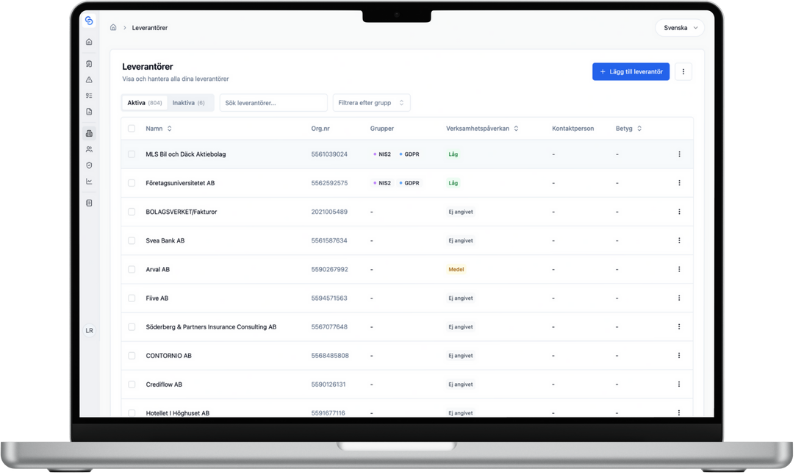Screen dimensions: 794x473
Task: Click org number 2021005489
Action: click(329, 212)
